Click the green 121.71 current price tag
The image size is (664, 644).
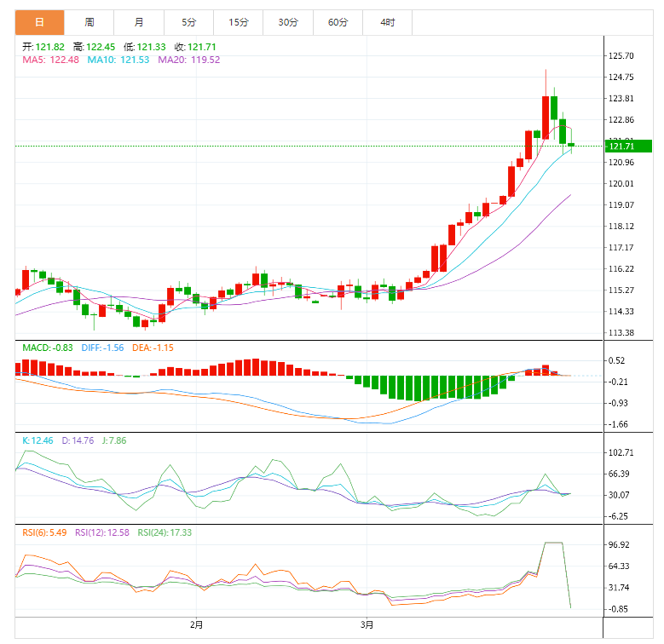pyautogui.click(x=628, y=147)
